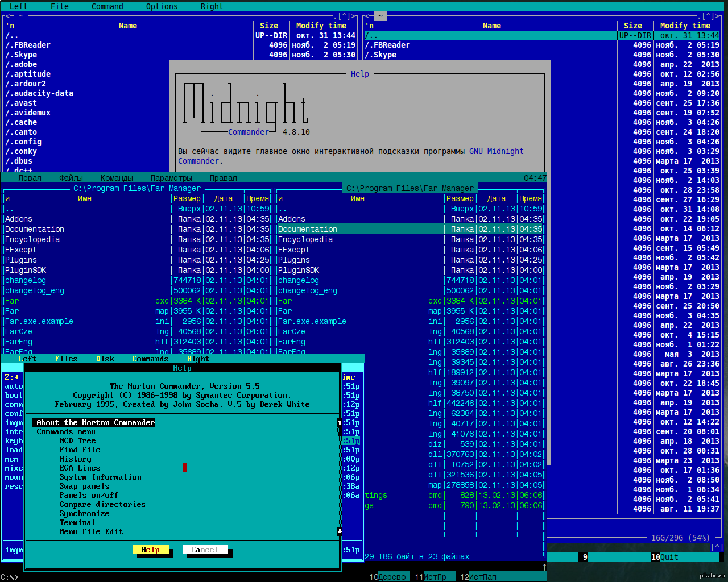Click the scroll-up arrow in Norton Help list
This screenshot has height=582, width=728.
[340, 422]
